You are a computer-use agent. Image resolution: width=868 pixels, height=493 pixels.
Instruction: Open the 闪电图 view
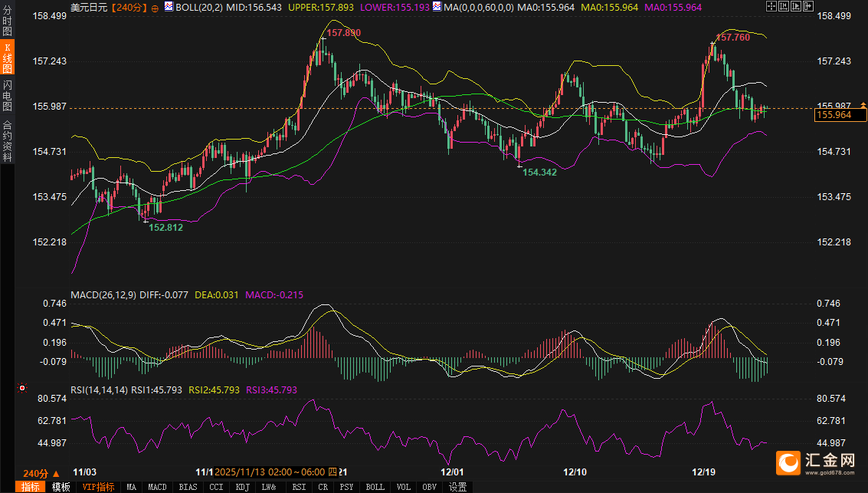(7, 96)
